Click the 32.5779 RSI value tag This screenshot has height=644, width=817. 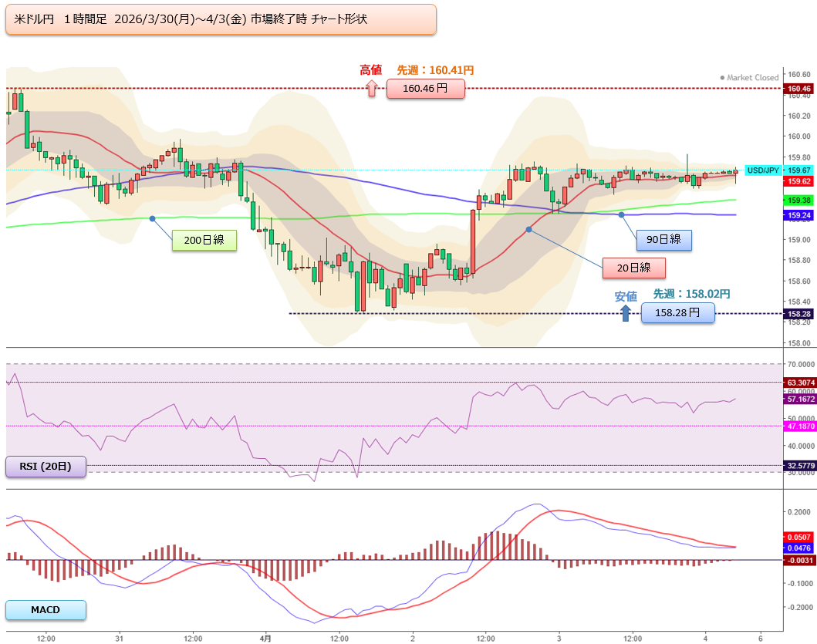[800, 466]
